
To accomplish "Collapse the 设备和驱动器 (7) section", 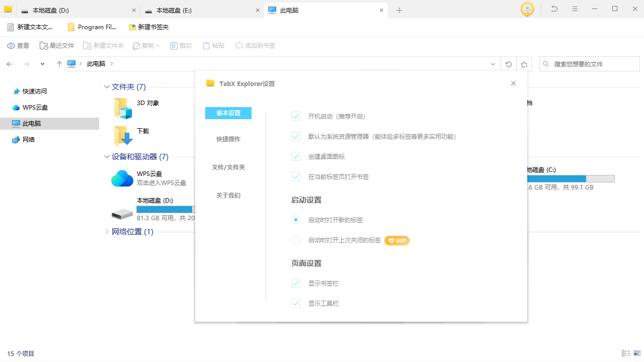I will tap(106, 156).
